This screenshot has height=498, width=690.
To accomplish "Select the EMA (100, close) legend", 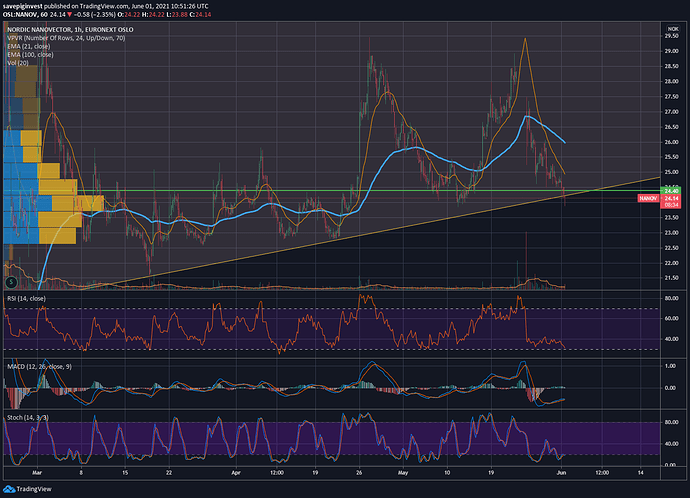I will 30,55.
